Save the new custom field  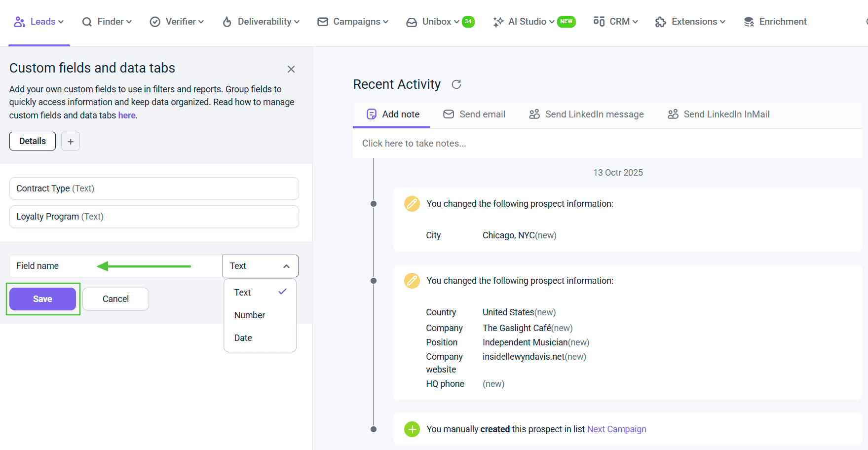pyautogui.click(x=42, y=299)
